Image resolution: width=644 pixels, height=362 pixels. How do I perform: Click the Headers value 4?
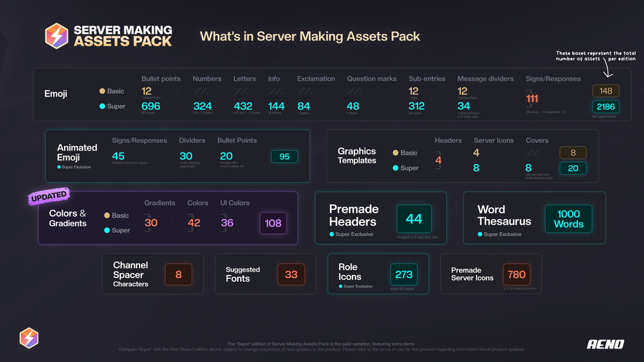click(x=439, y=160)
